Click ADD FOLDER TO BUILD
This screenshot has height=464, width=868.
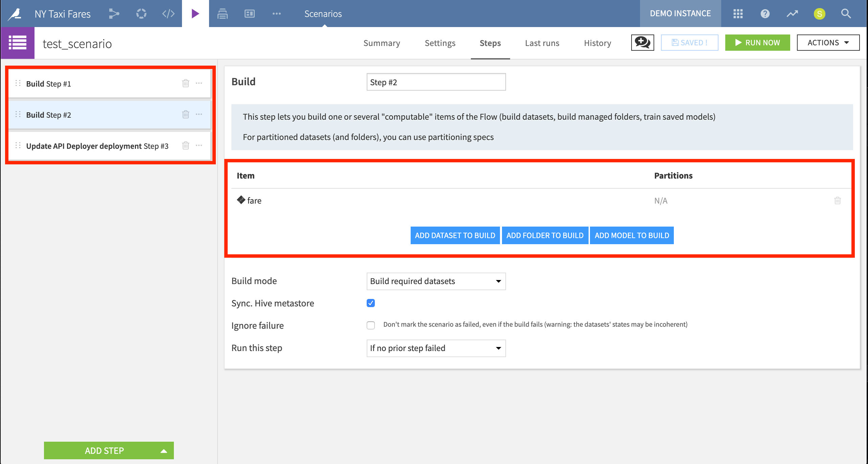tap(545, 235)
